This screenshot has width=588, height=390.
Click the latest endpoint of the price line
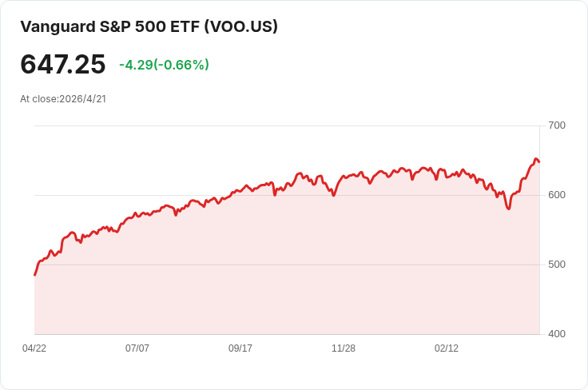539,162
